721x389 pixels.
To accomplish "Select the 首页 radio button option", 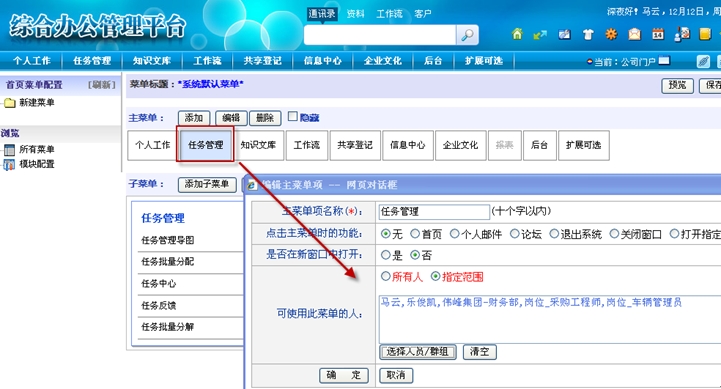I will coord(415,234).
